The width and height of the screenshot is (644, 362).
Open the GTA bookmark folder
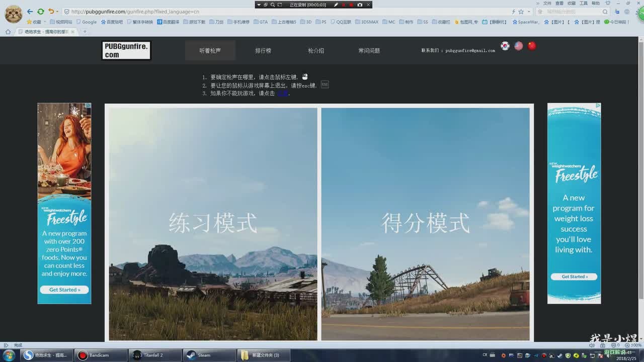(x=261, y=22)
